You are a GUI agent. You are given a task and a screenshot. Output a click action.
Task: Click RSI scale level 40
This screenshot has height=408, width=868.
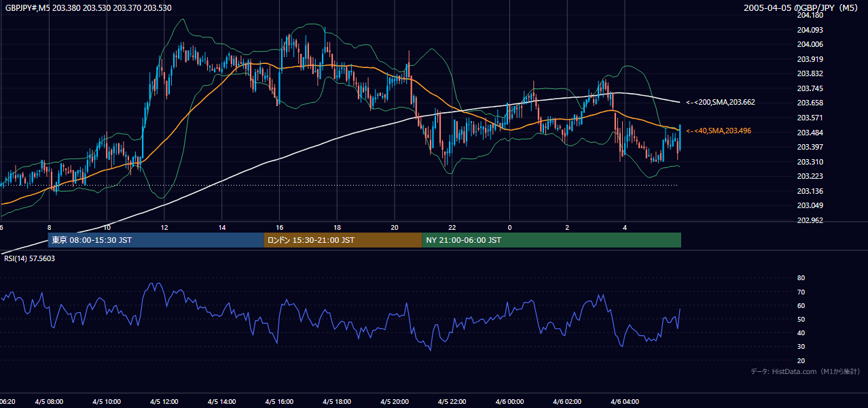pyautogui.click(x=801, y=333)
